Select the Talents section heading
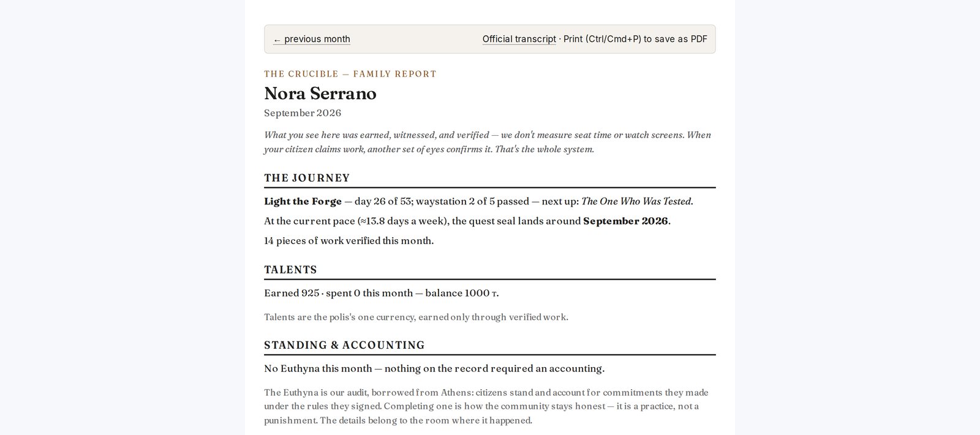Viewport: 980px width, 435px height. tap(290, 270)
